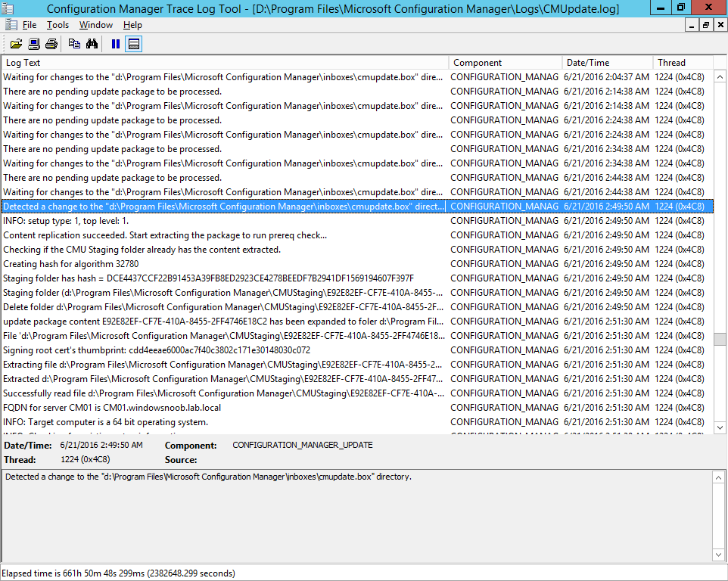Select the 'Content replication succeeded' log row
The width and height of the screenshot is (728, 581).
click(357, 235)
